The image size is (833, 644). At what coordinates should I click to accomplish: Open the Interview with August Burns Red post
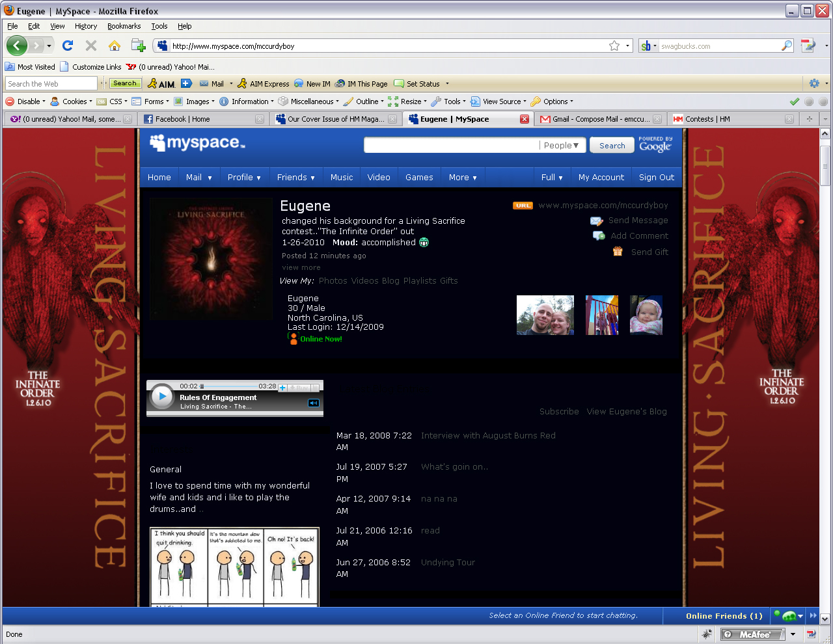[x=488, y=436]
